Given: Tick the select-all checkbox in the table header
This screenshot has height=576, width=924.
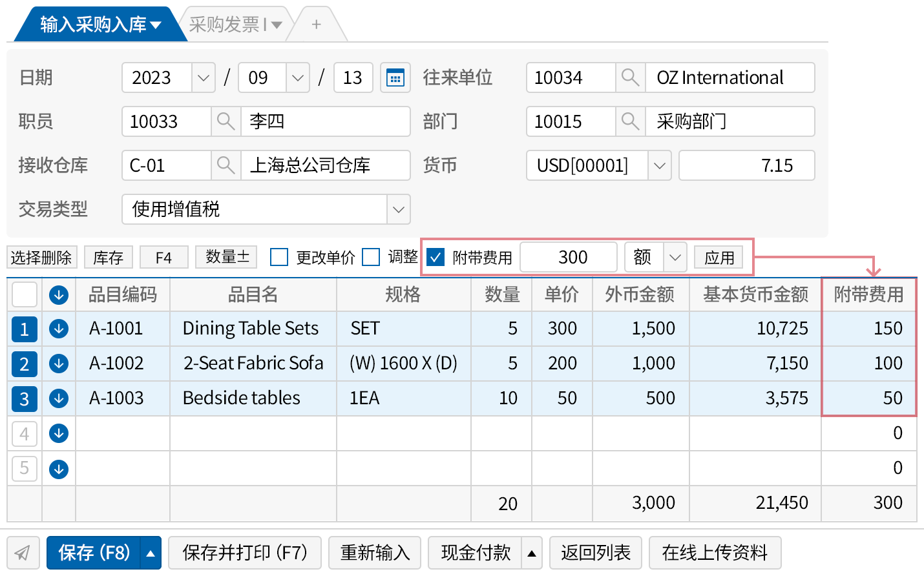Looking at the screenshot, I should [x=25, y=295].
